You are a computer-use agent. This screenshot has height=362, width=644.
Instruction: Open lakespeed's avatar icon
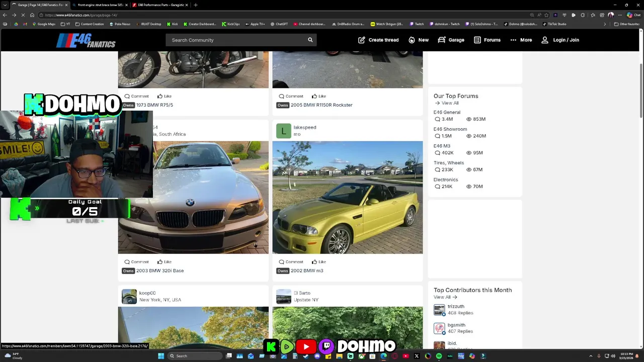[283, 131]
